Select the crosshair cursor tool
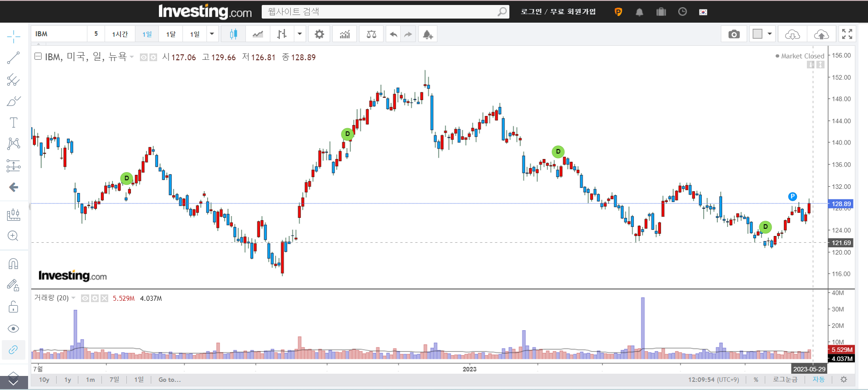 click(14, 37)
